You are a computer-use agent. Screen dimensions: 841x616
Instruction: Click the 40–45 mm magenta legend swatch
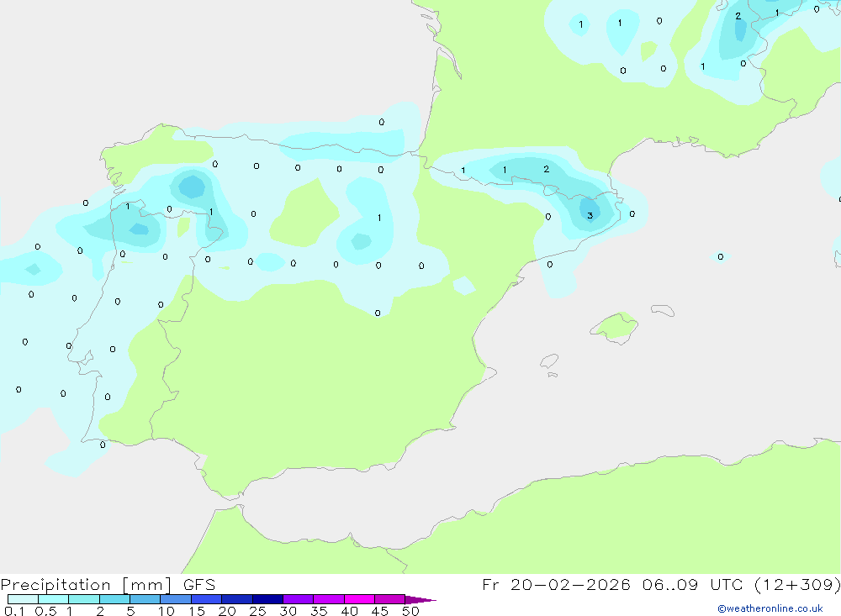click(359, 599)
